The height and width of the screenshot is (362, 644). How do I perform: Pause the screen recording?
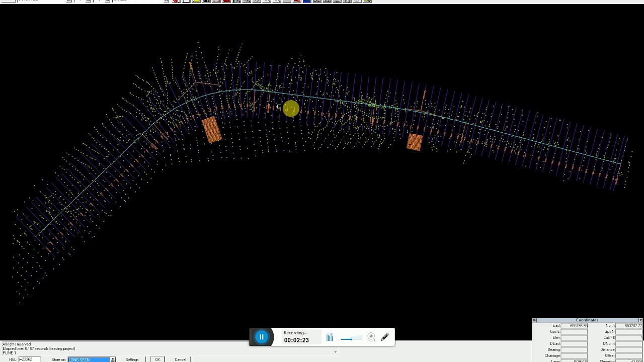(x=261, y=337)
